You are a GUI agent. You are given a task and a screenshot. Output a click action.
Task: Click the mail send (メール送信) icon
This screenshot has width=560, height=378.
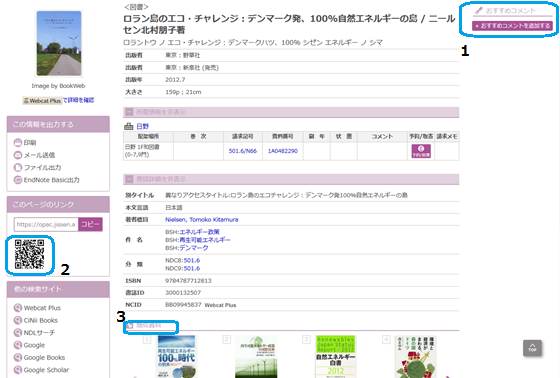click(18, 155)
